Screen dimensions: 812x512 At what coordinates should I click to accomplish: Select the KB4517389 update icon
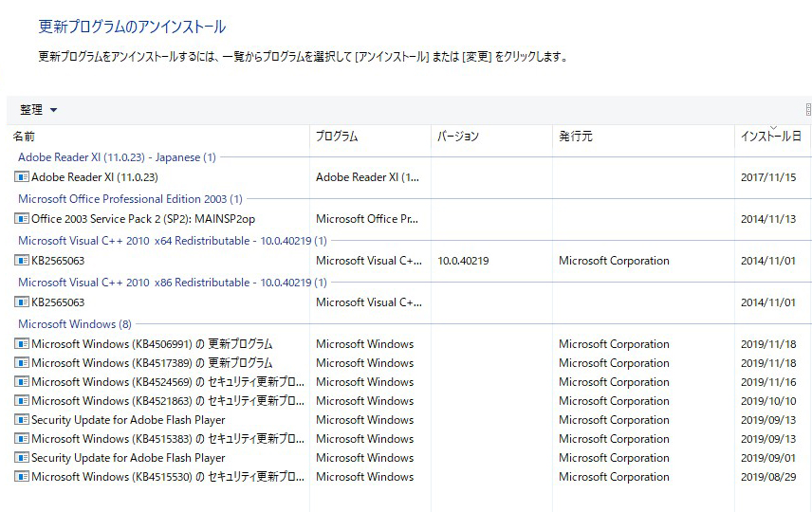22,363
